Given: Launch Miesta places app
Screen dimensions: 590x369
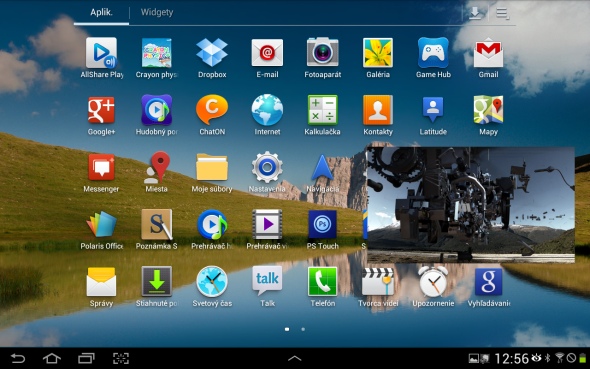Looking at the screenshot, I should point(157,167).
